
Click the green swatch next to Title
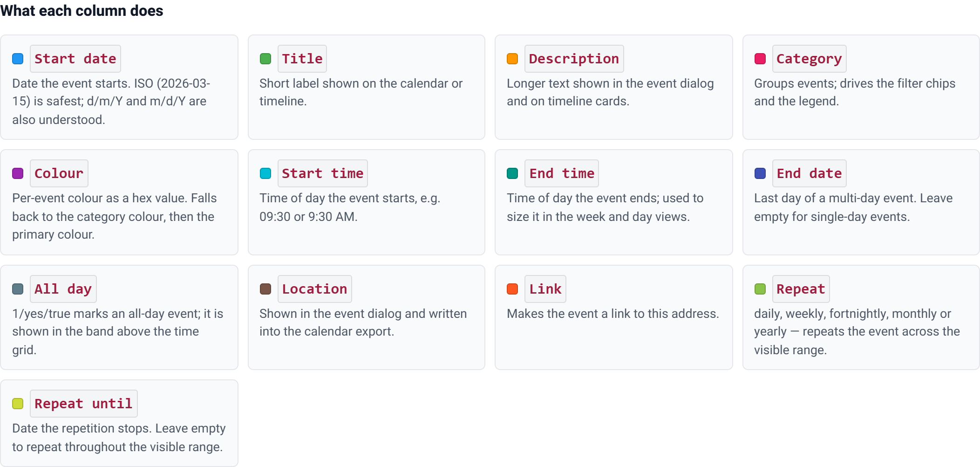coord(265,59)
